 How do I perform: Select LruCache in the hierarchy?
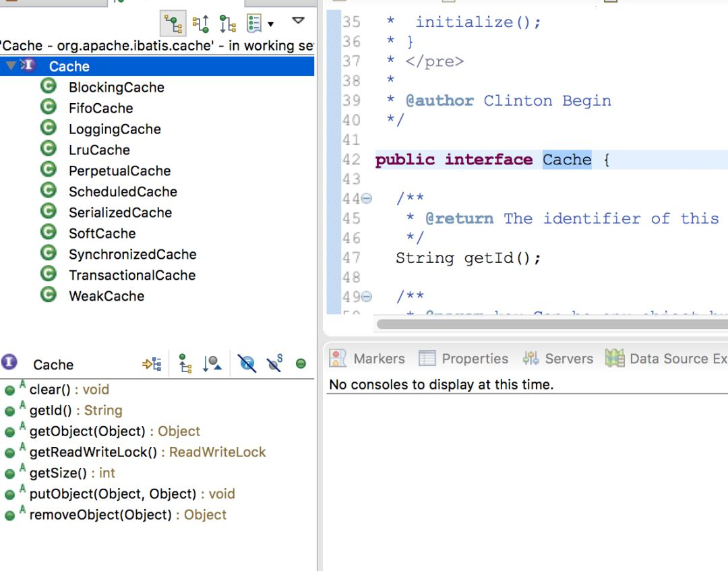99,150
